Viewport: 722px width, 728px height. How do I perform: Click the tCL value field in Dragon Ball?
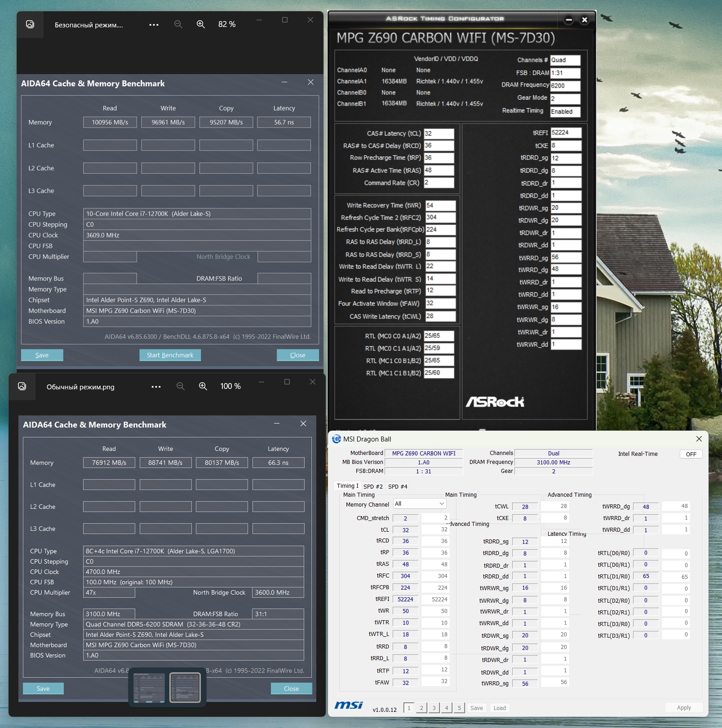(405, 530)
